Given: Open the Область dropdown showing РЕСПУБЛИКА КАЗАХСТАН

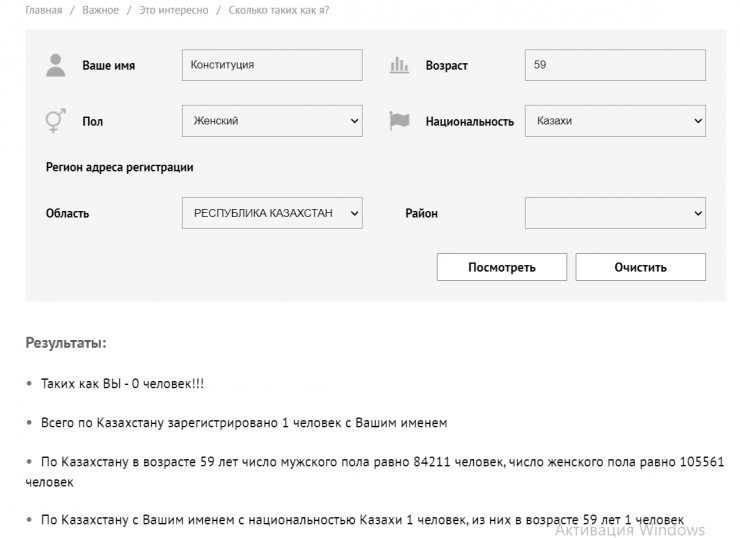Looking at the screenshot, I should pyautogui.click(x=272, y=213).
